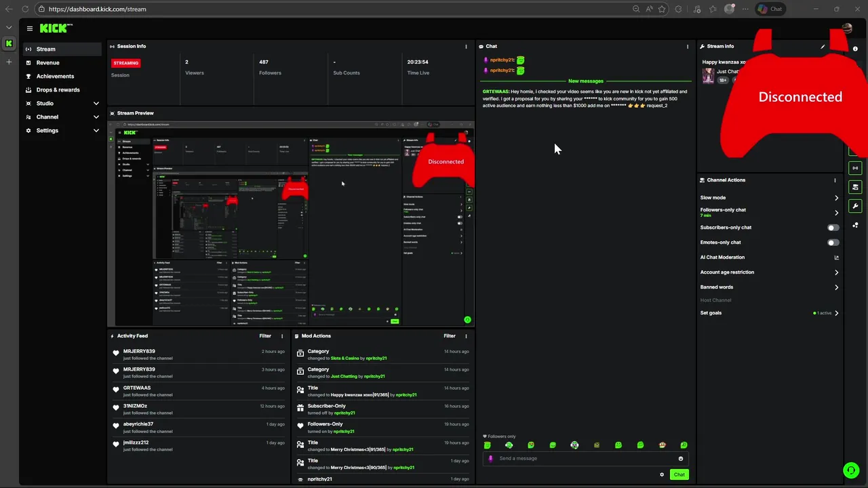This screenshot has height=488, width=868.
Task: Toggle Subscribers-only chat switch
Action: pos(833,228)
